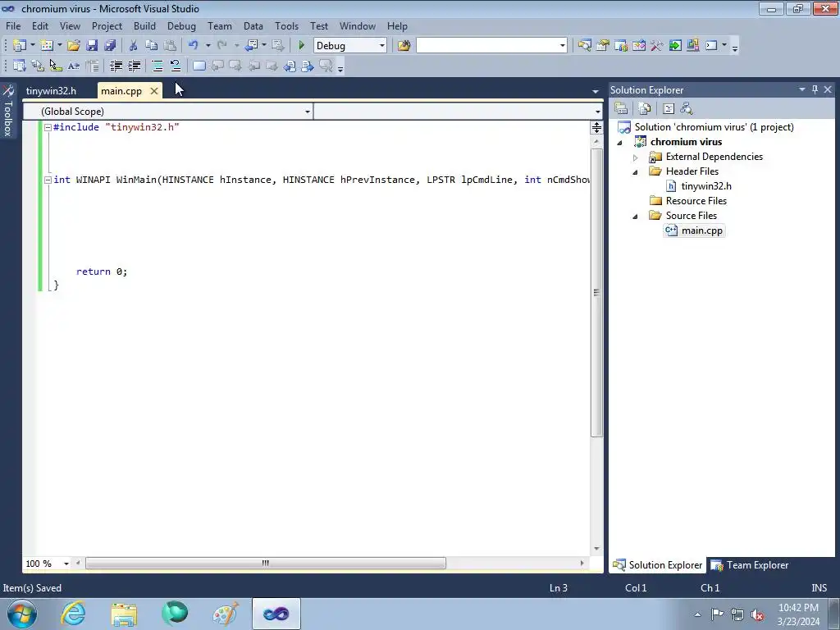
Task: Open the Build menu
Action: 144,25
